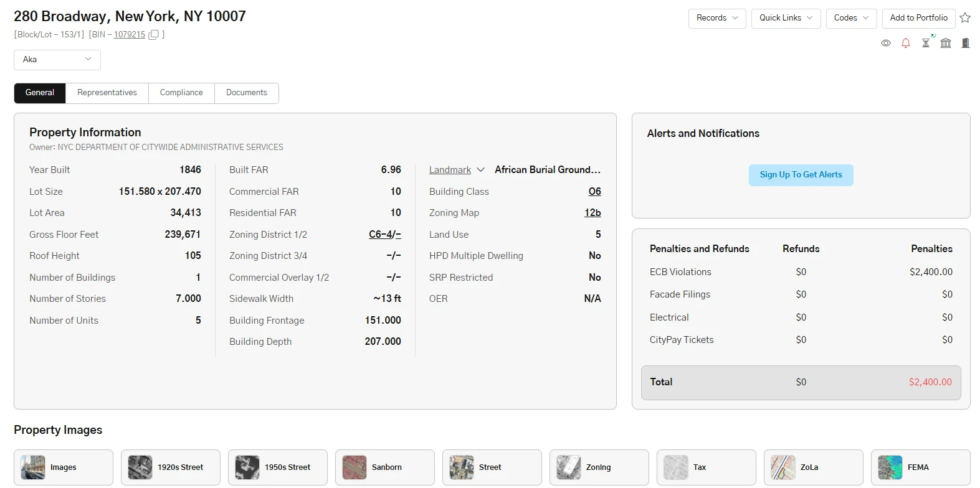Screen dimensions: 980x488
Task: Open the 1920s Street photo
Action: [171, 467]
